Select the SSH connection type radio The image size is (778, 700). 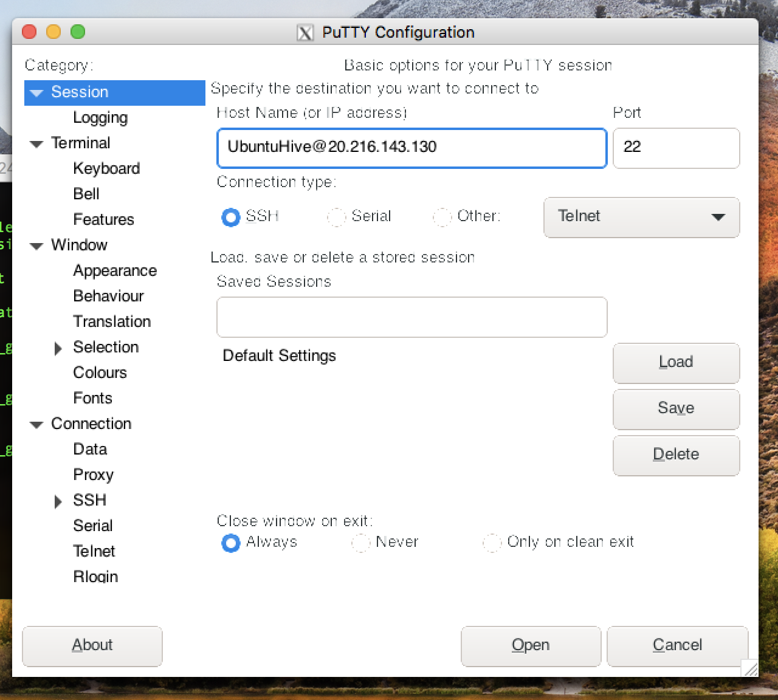(x=231, y=217)
